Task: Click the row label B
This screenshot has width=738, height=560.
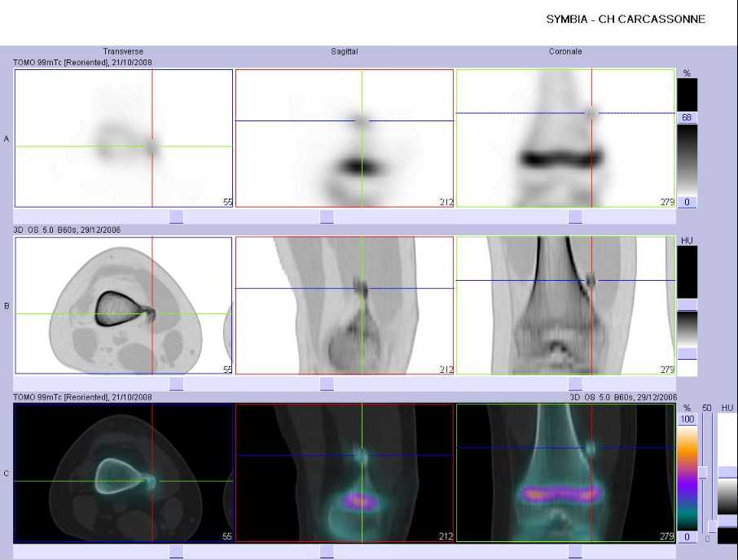Action: [7, 306]
